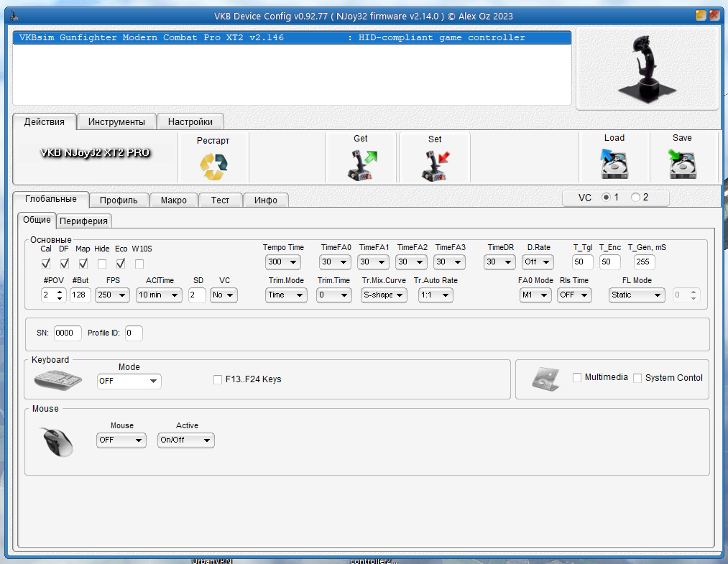Enable the Multimedia checkbox
This screenshot has height=564, width=728.
coord(577,378)
